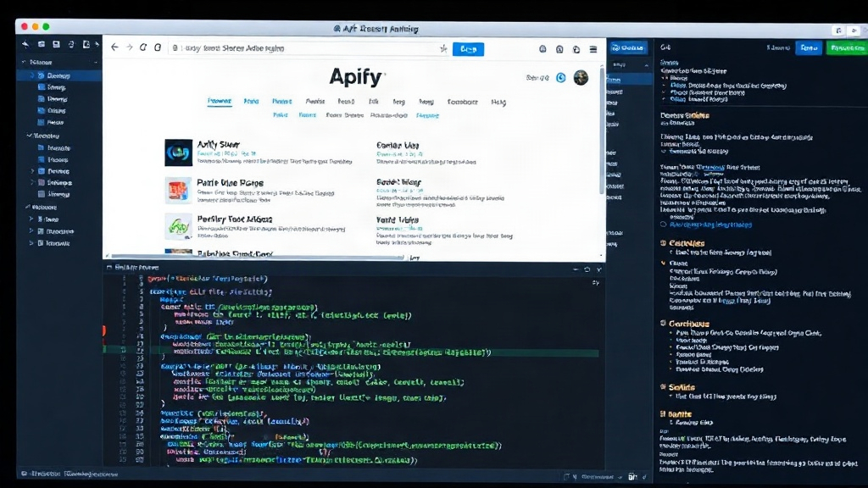The height and width of the screenshot is (488, 868).
Task: Click the icon right of the reload button
Action: pyautogui.click(x=158, y=47)
